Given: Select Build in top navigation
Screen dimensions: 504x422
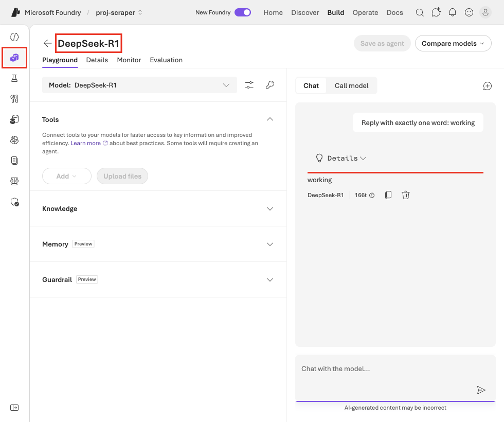Looking at the screenshot, I should (x=335, y=12).
